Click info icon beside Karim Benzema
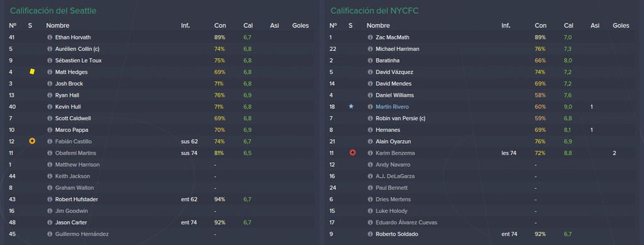This screenshot has width=644, height=245. click(370, 153)
